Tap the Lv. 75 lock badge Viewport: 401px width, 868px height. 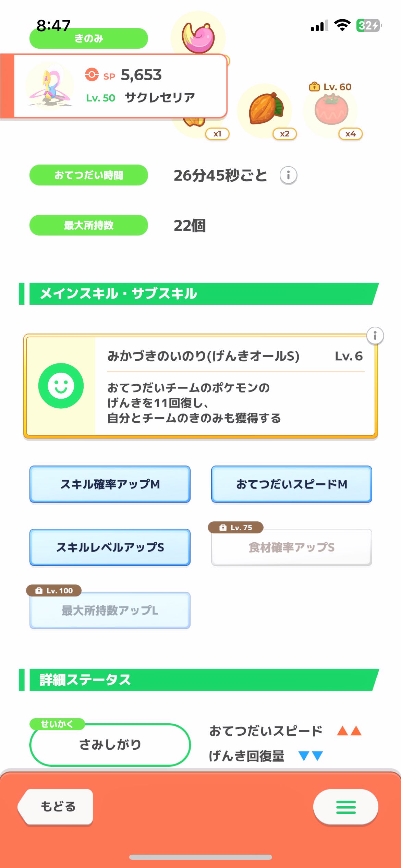[x=236, y=527]
